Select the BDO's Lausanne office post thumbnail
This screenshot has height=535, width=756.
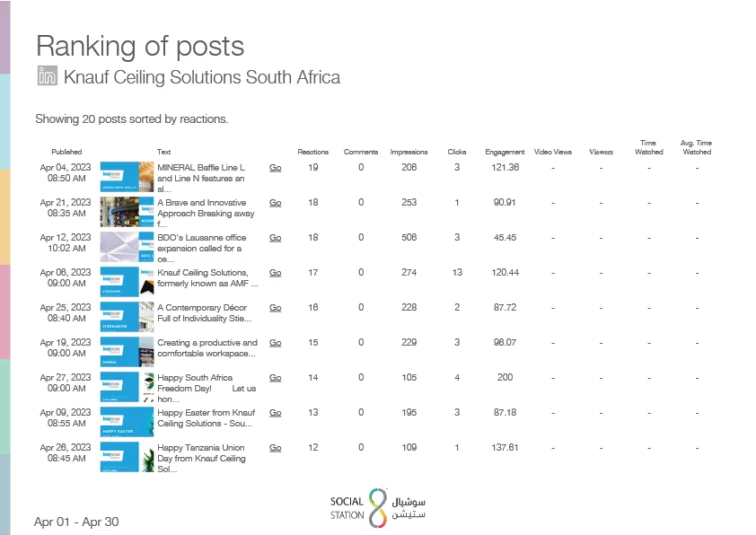[127, 246]
